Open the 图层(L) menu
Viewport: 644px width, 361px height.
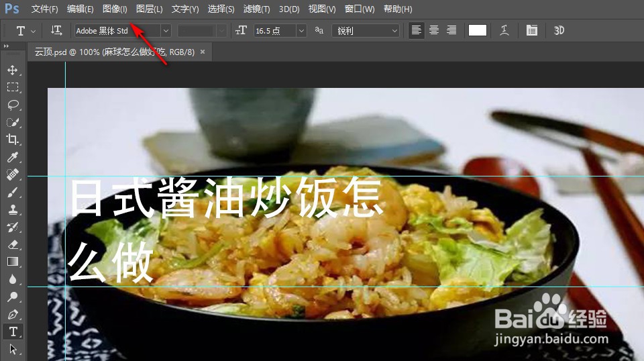click(149, 9)
